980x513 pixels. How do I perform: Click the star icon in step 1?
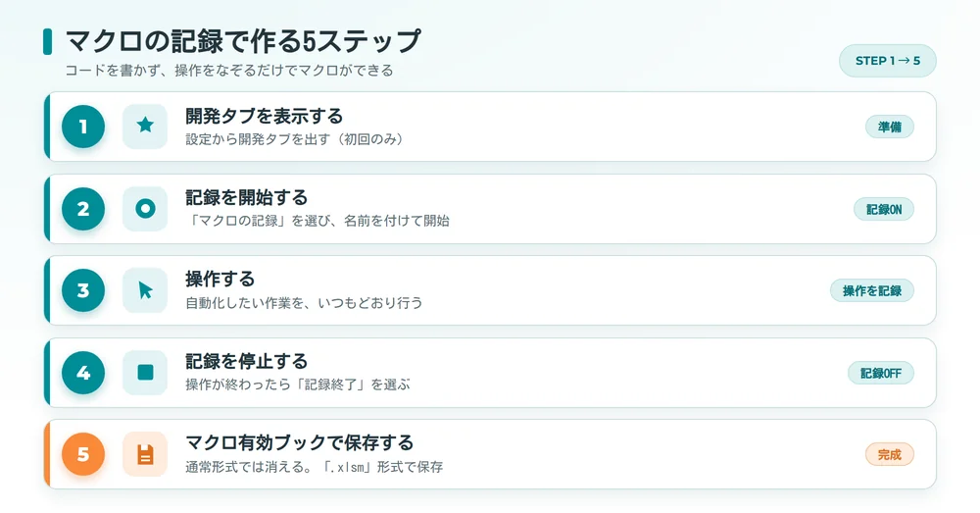click(145, 127)
